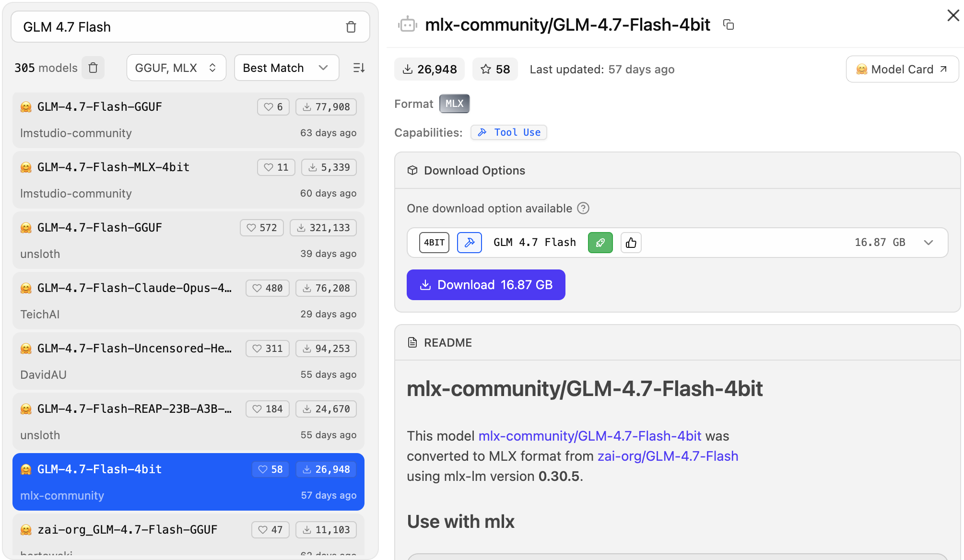Select GLM-4.7-Flash-Claude-Opus model by TeichAI

pos(134,300)
